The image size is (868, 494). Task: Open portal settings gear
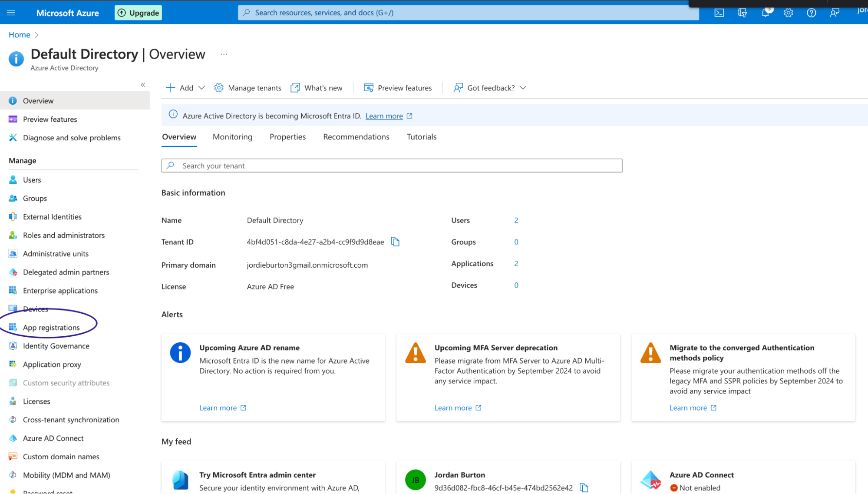pos(788,13)
